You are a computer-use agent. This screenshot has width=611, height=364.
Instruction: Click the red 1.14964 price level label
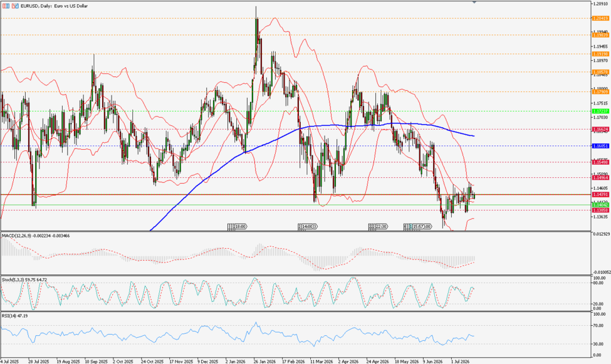[600, 178]
